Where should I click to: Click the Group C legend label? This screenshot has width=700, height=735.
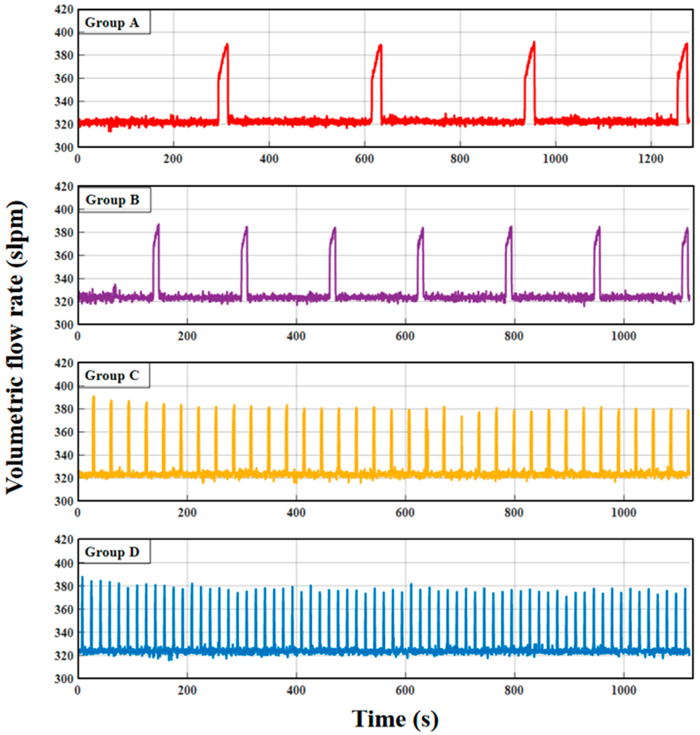(x=112, y=376)
